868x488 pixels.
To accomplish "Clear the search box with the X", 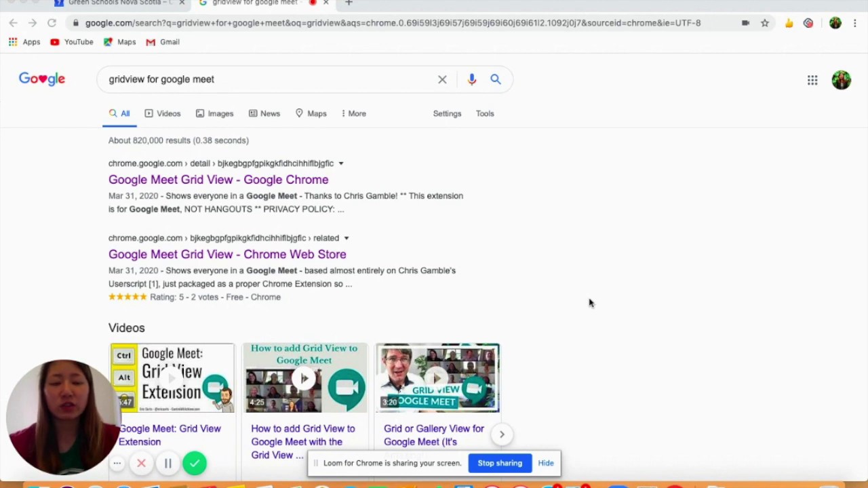I will [x=442, y=79].
